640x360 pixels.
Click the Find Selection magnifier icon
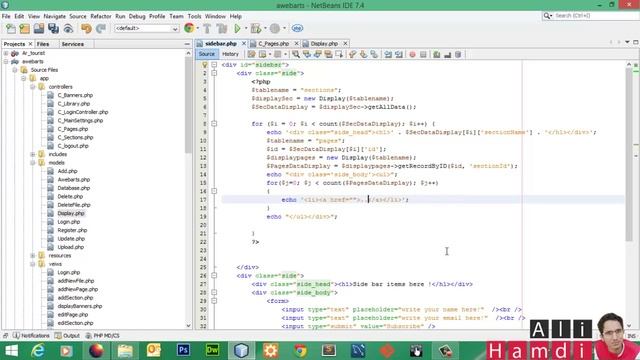[x=296, y=54]
